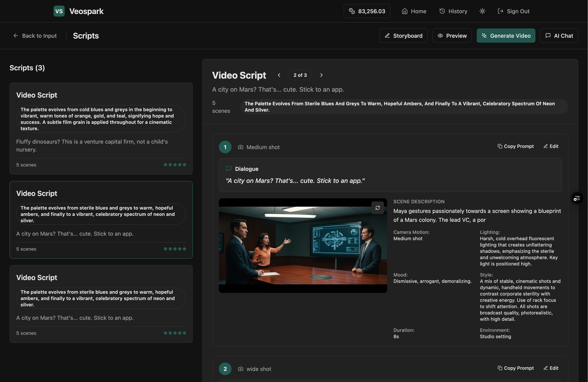Click the Generate Video button

(506, 36)
